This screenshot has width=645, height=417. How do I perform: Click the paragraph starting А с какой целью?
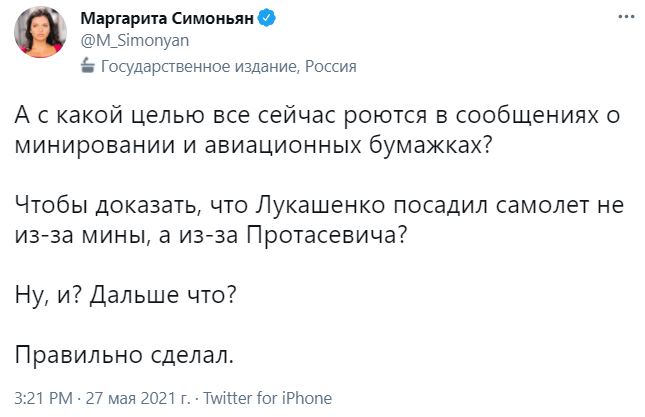pos(320,129)
